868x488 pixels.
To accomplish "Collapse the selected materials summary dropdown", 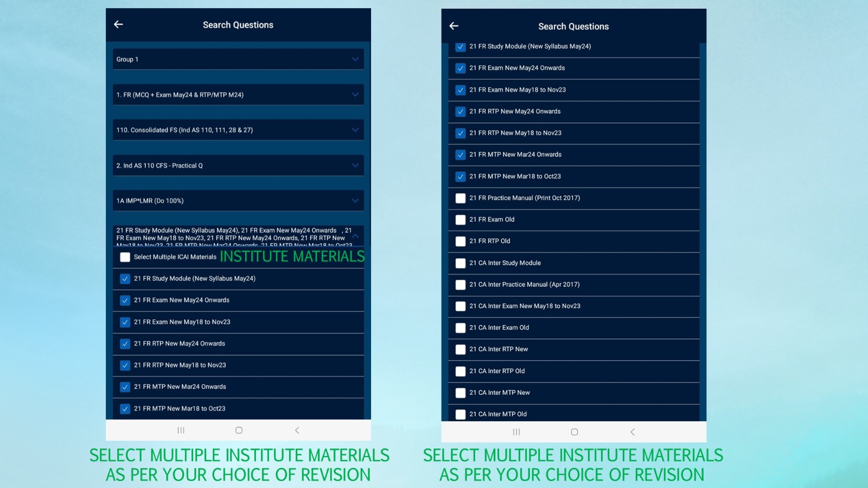I will tap(238, 236).
